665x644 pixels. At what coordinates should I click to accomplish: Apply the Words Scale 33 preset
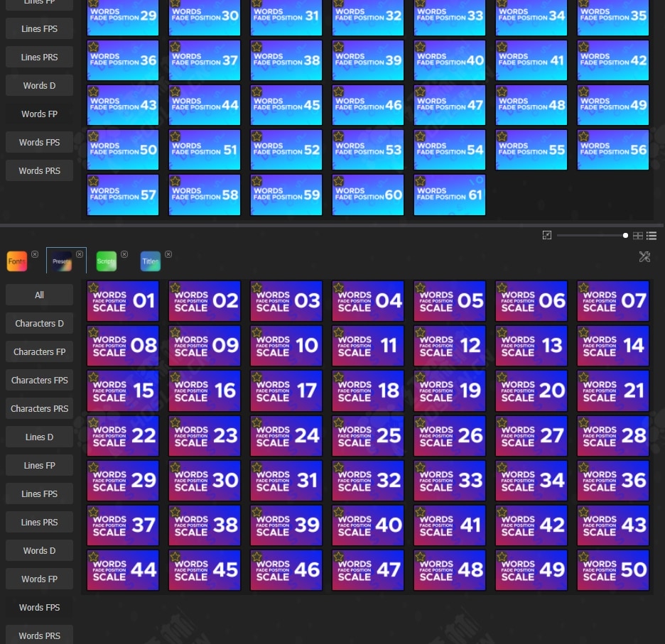(450, 481)
